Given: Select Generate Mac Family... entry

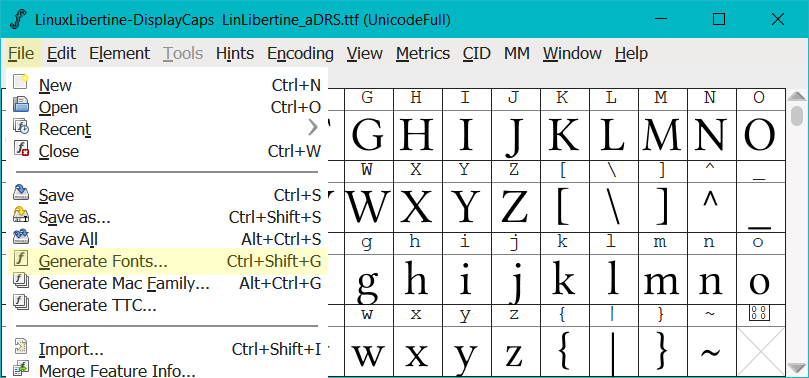Looking at the screenshot, I should [168, 283].
